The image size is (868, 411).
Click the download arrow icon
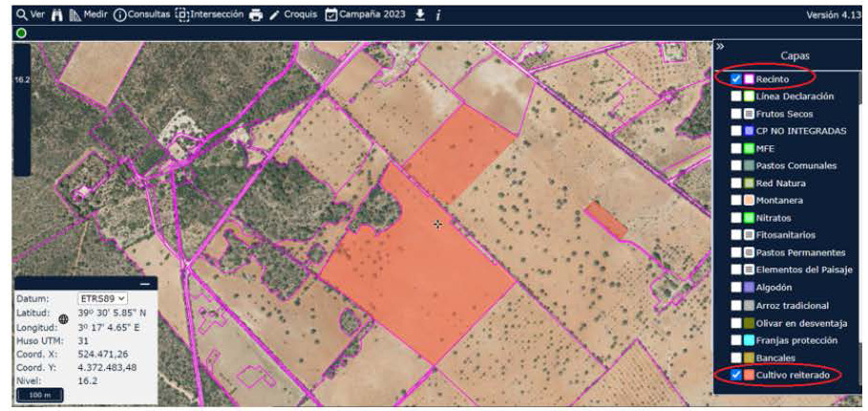pyautogui.click(x=419, y=15)
